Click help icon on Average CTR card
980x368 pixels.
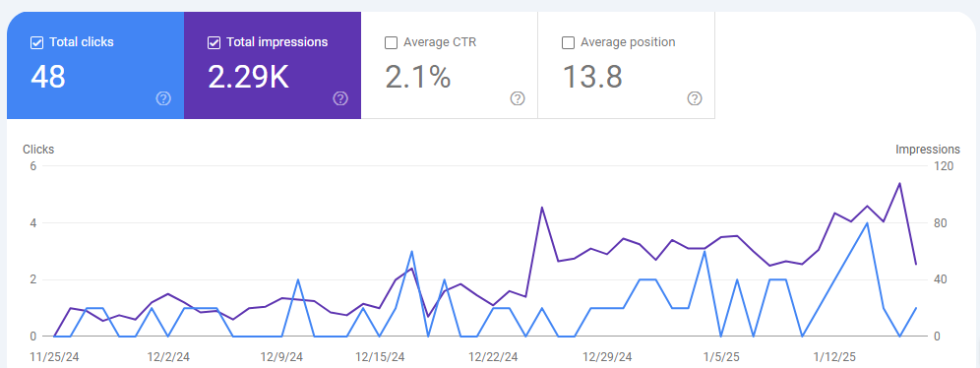[x=517, y=98]
